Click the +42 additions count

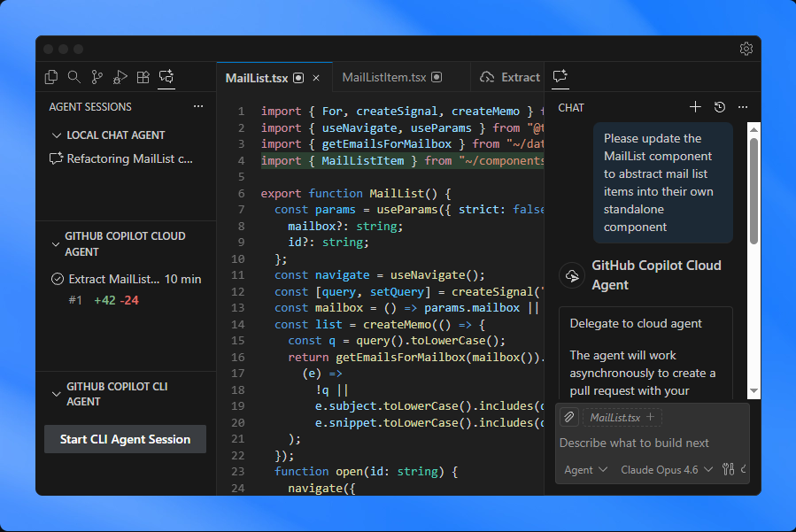click(104, 300)
